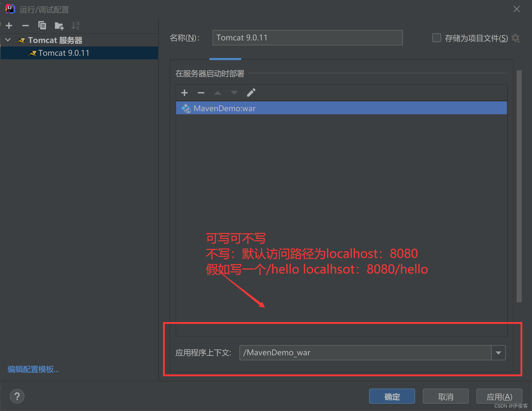Viewport: 532px width, 411px height.
Task: Create a new configuration folder
Action: pyautogui.click(x=59, y=26)
